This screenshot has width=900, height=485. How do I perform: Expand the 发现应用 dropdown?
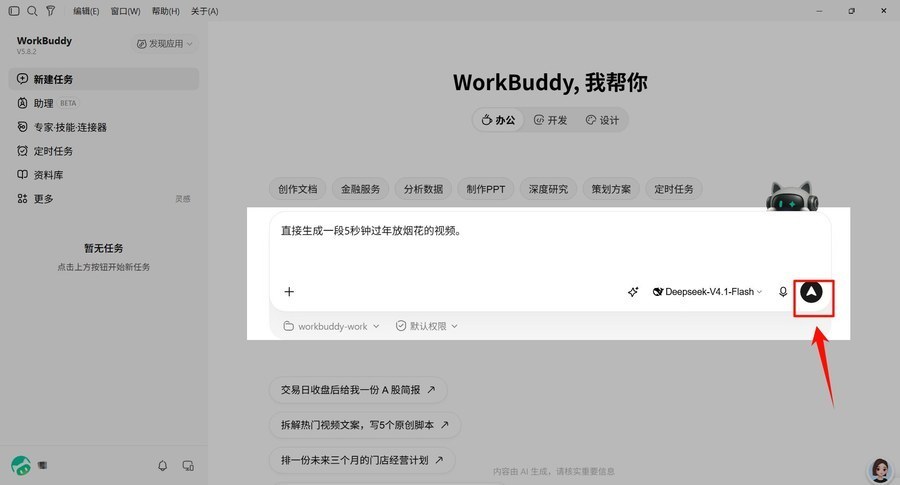tap(164, 44)
